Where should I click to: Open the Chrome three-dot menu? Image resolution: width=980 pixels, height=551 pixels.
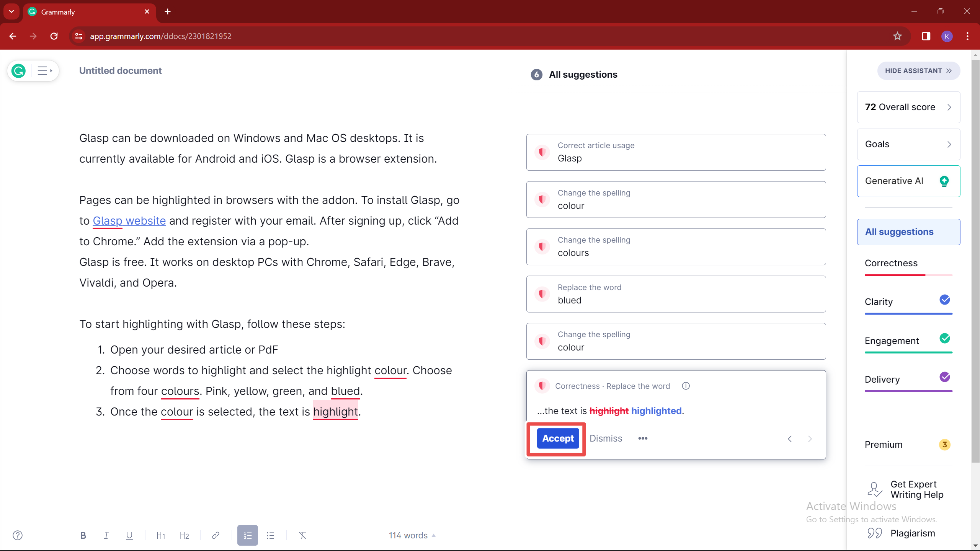967,36
